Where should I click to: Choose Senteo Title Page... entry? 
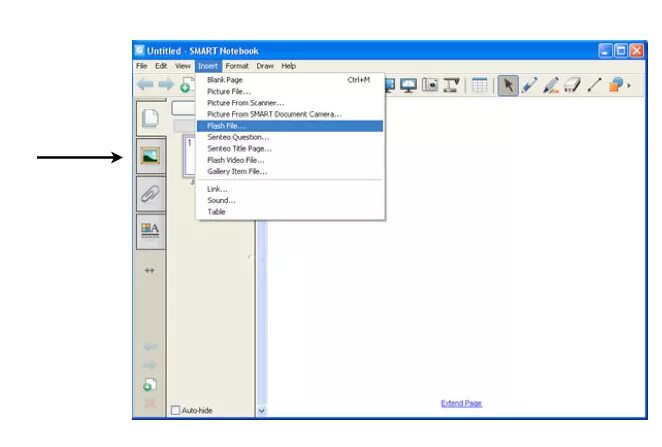pyautogui.click(x=290, y=149)
